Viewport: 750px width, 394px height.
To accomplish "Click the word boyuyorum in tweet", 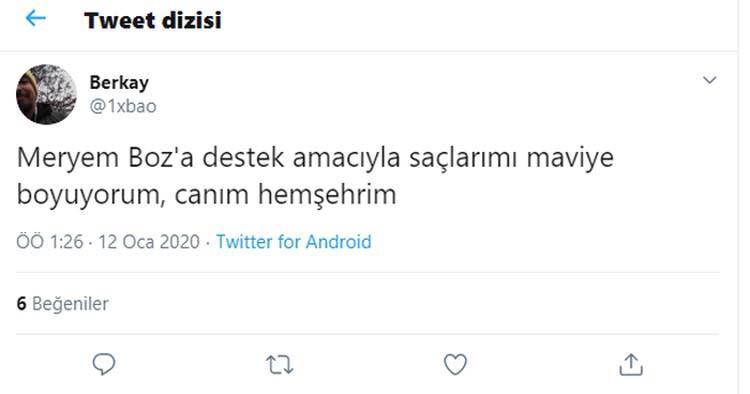I will tap(91, 195).
